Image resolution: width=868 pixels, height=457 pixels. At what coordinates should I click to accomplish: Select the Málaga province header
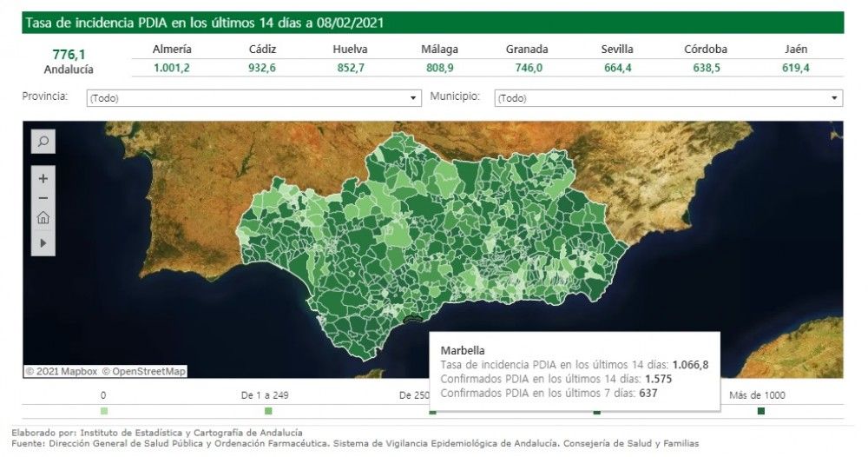(x=439, y=49)
